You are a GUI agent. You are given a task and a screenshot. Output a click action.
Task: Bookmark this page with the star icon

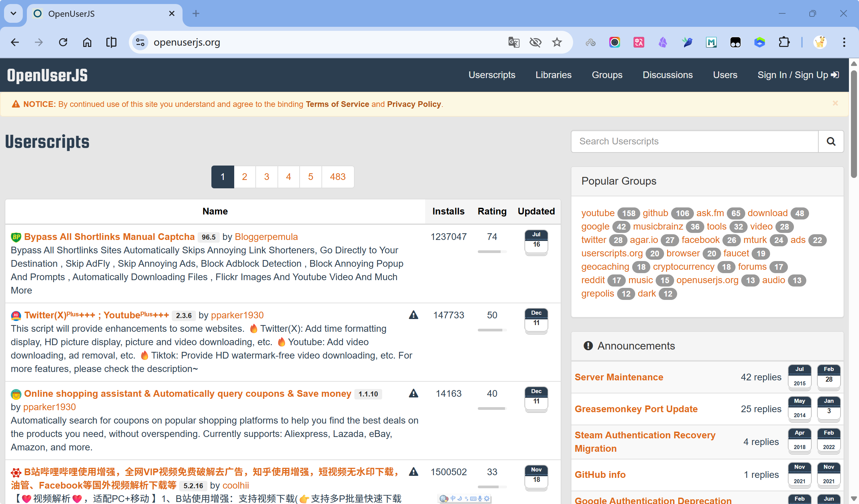(557, 42)
